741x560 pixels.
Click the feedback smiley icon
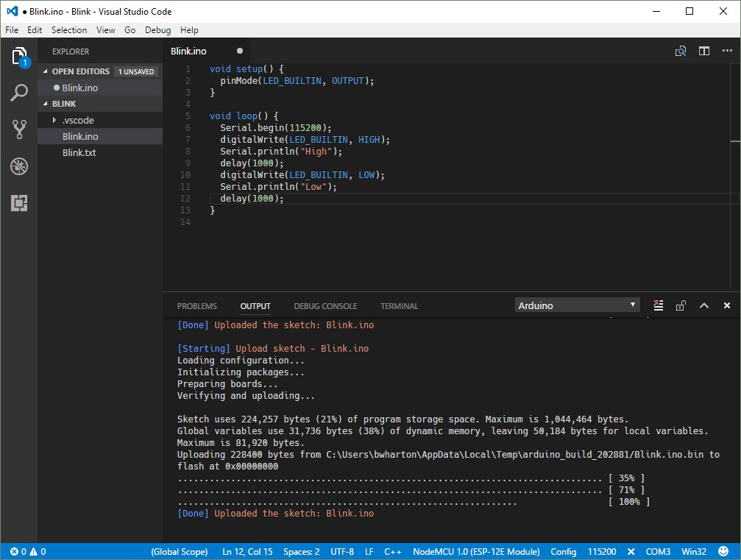pyautogui.click(x=723, y=551)
